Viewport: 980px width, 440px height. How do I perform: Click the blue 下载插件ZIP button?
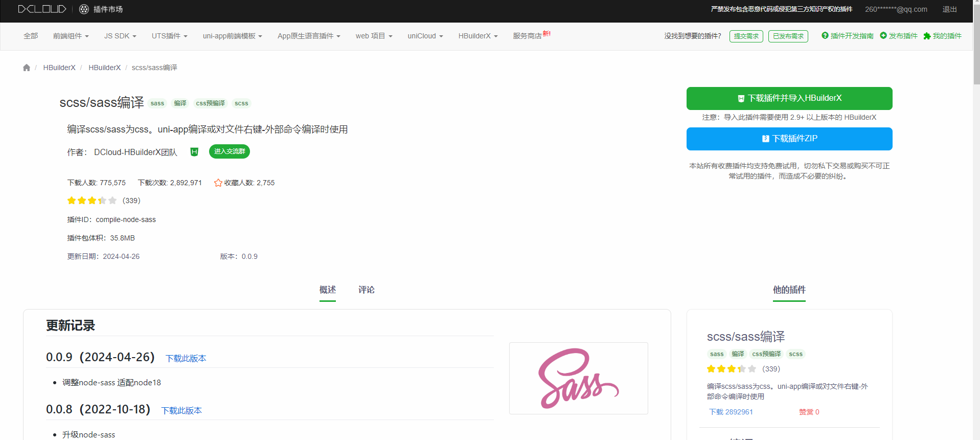[789, 139]
